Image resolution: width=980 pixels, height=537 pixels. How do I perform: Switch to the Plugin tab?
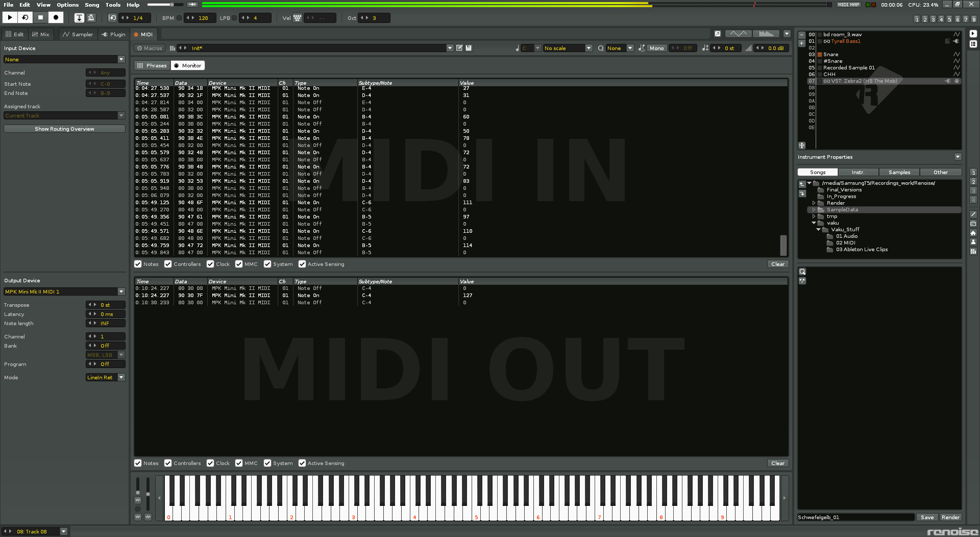[x=113, y=34]
